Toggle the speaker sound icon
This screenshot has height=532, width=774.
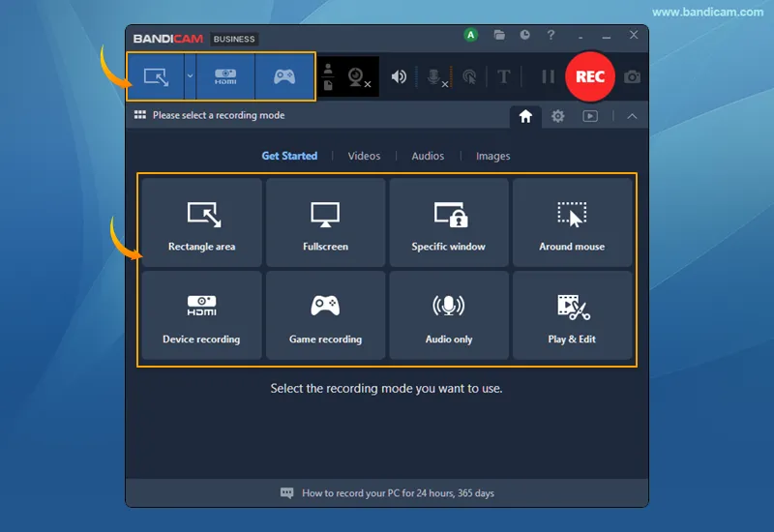pos(399,76)
